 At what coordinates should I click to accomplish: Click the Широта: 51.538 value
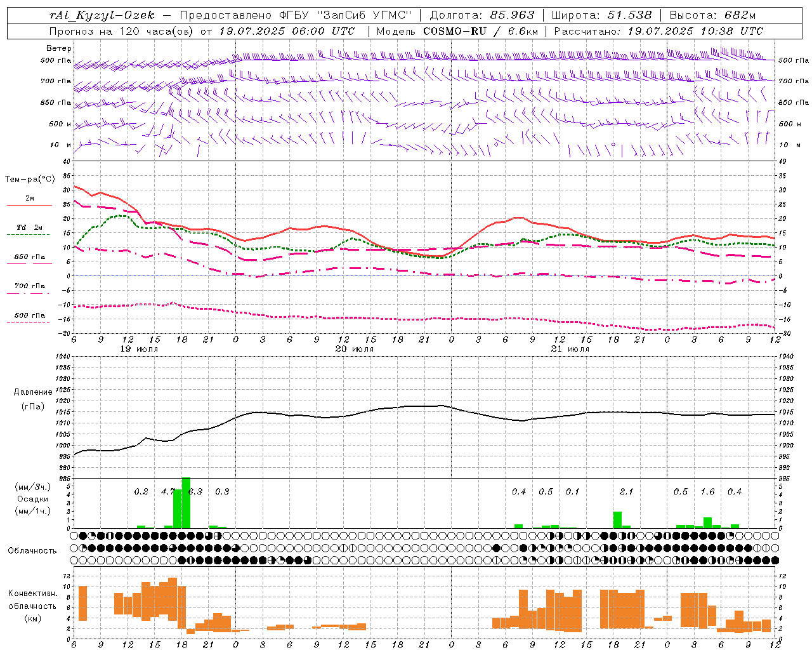click(601, 16)
